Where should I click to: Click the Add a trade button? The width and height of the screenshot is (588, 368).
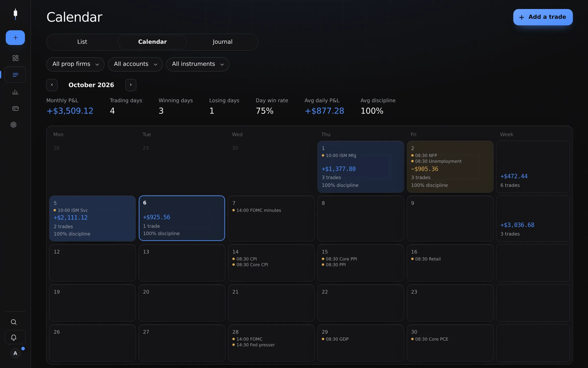pyautogui.click(x=543, y=17)
